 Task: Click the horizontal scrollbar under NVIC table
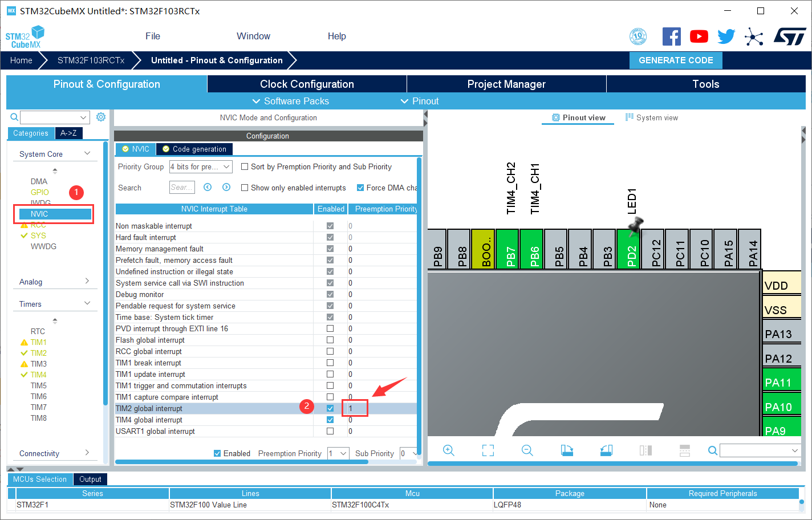(242, 462)
